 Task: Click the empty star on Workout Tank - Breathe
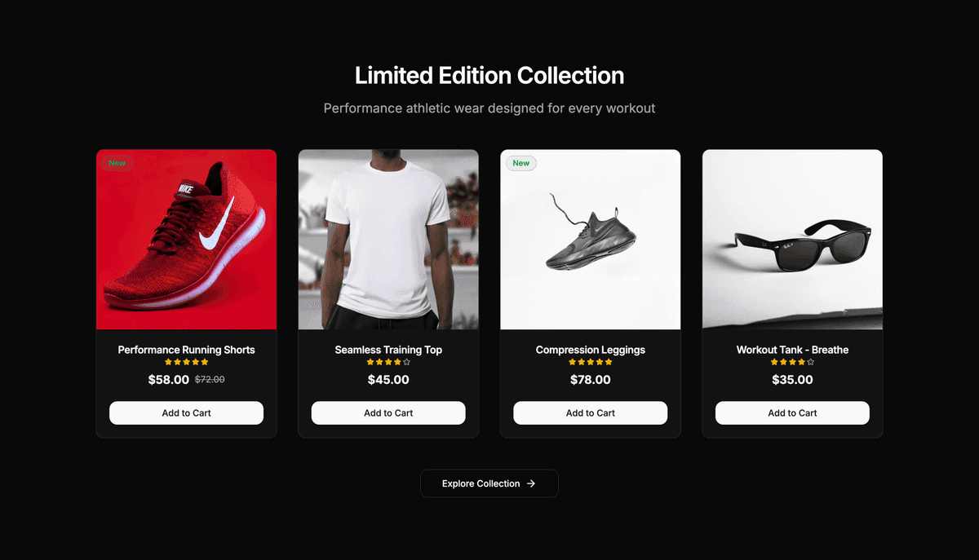point(811,361)
